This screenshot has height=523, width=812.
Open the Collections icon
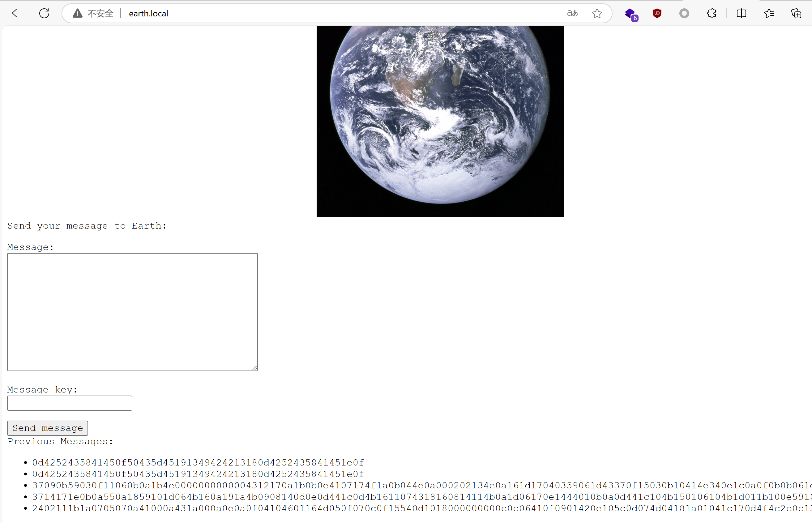coord(796,13)
